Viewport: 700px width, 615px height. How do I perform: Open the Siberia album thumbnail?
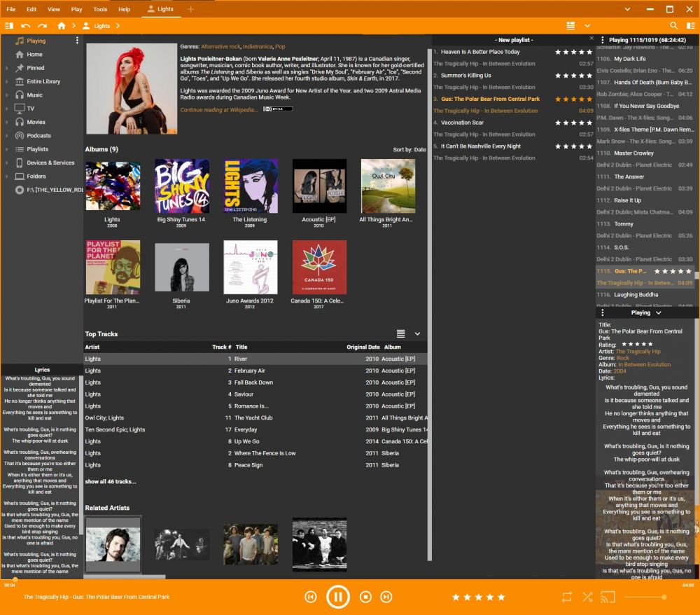(181, 267)
